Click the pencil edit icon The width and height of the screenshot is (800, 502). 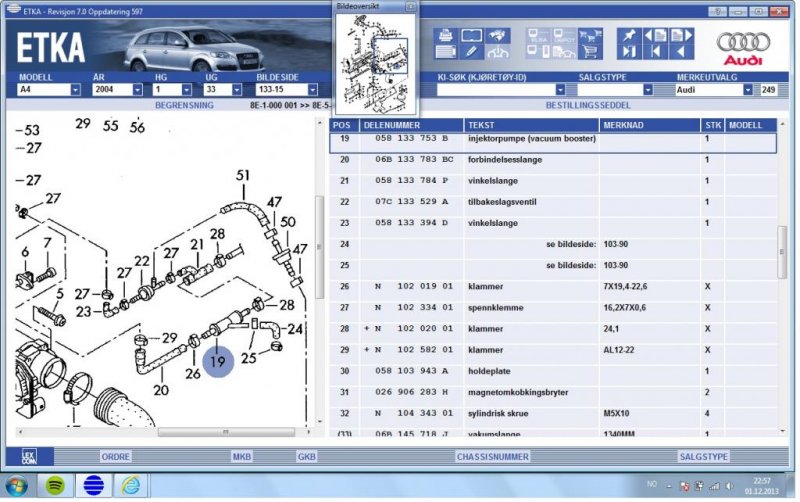coord(470,52)
